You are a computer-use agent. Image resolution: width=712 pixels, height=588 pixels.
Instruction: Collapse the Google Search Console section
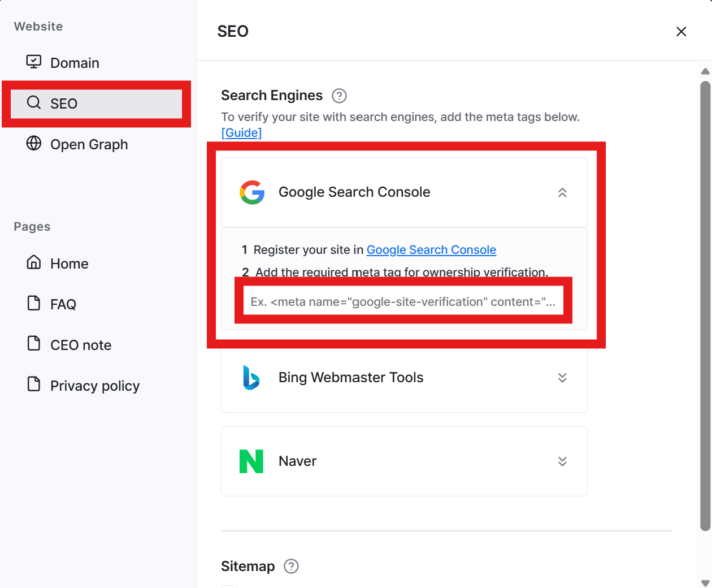pos(562,193)
